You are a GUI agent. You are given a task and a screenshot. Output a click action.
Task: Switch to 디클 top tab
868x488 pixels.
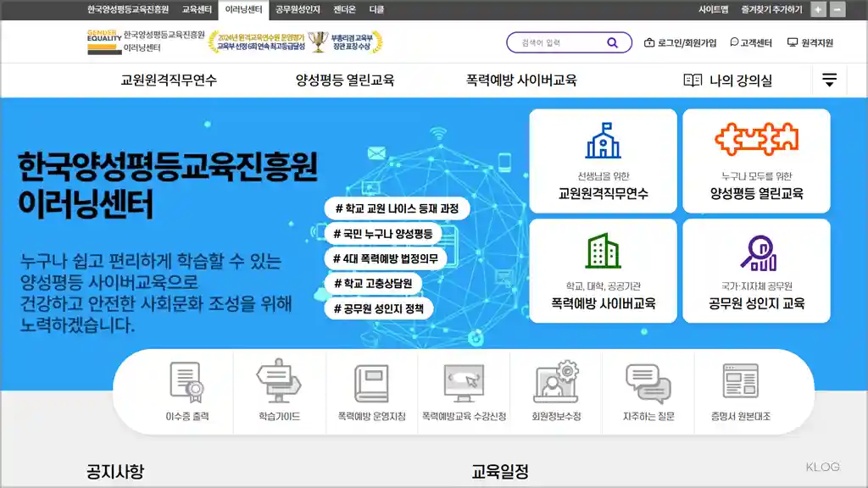tap(376, 9)
